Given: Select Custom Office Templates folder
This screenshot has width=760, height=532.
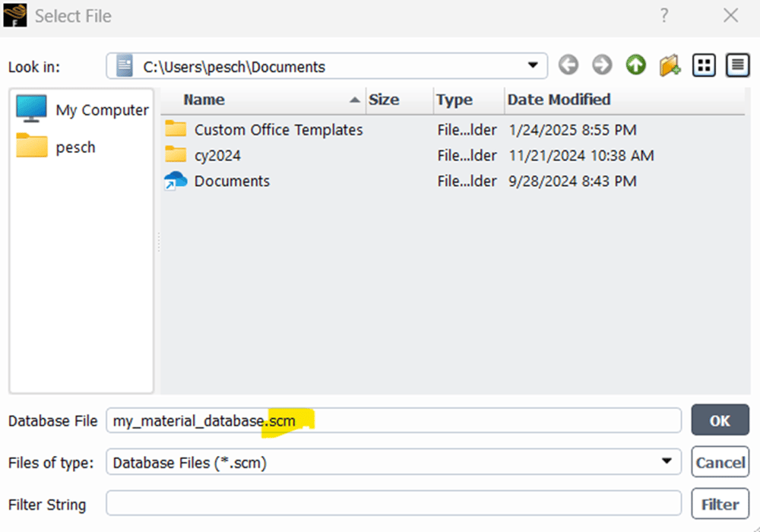Looking at the screenshot, I should point(278,129).
